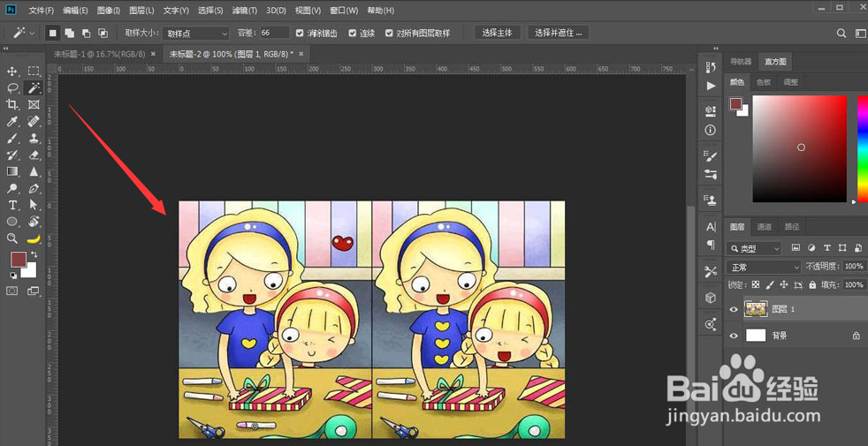Reset default foreground and background colors
The height and width of the screenshot is (446, 868).
(x=13, y=275)
